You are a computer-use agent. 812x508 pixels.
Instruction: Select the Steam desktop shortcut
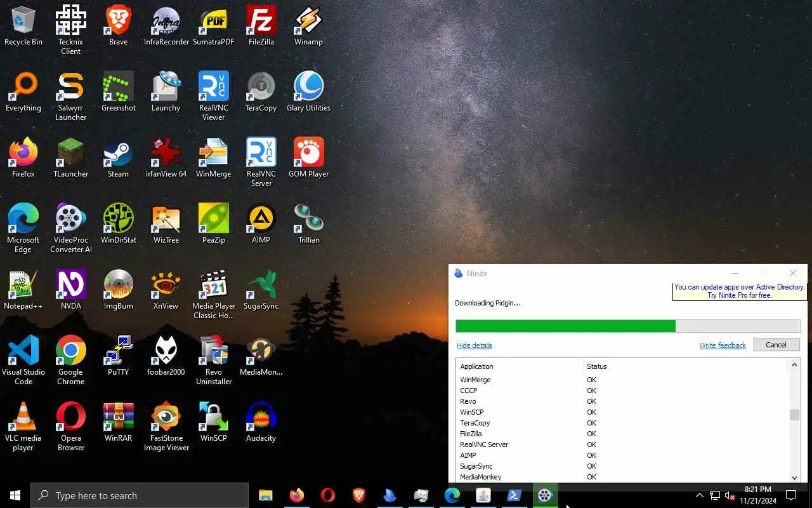118,158
